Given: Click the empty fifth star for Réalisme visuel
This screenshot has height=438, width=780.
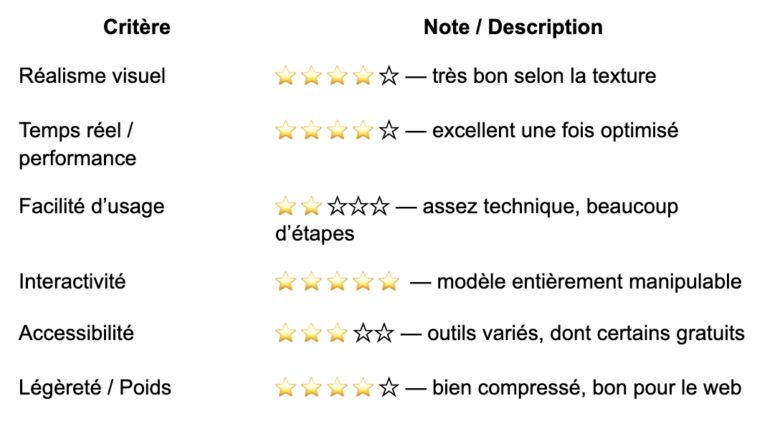Looking at the screenshot, I should coord(389,76).
